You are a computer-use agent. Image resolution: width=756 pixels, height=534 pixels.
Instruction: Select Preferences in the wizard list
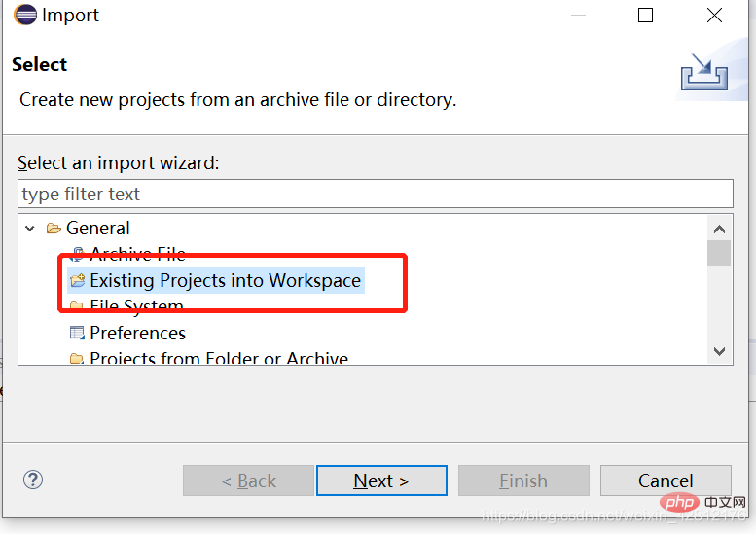pos(137,333)
